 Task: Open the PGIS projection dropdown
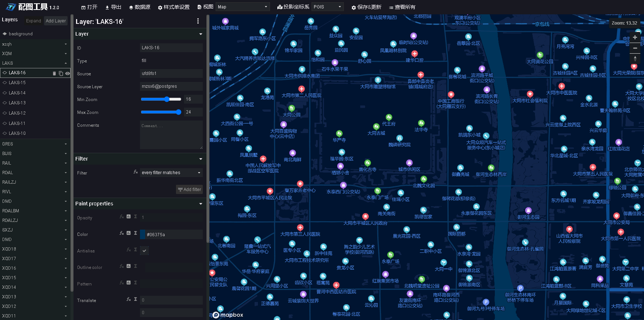[327, 7]
